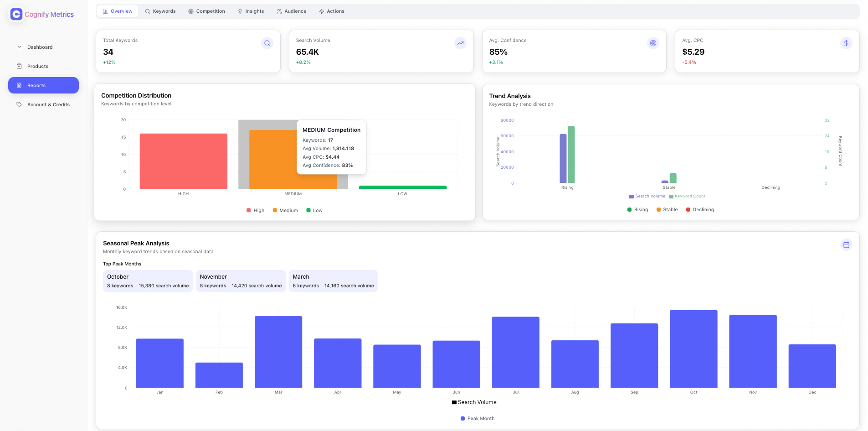Viewport: 868px width, 431px height.
Task: Open the calendar icon in Seasonal Peak Analysis
Action: pos(846,245)
